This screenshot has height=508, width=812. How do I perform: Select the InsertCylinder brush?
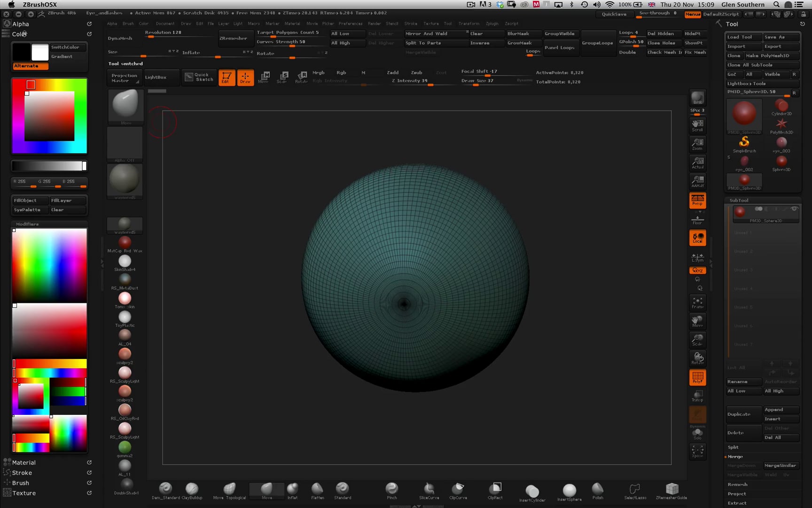pos(532,490)
